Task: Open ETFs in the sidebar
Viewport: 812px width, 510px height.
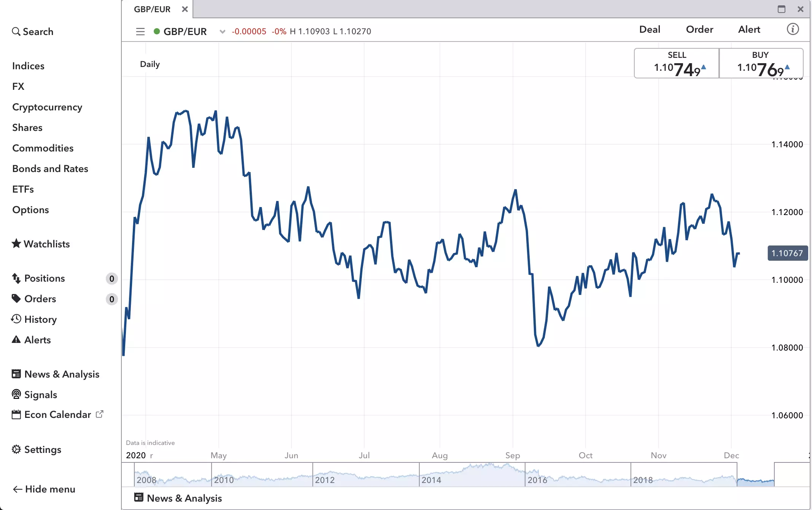Action: pyautogui.click(x=23, y=190)
